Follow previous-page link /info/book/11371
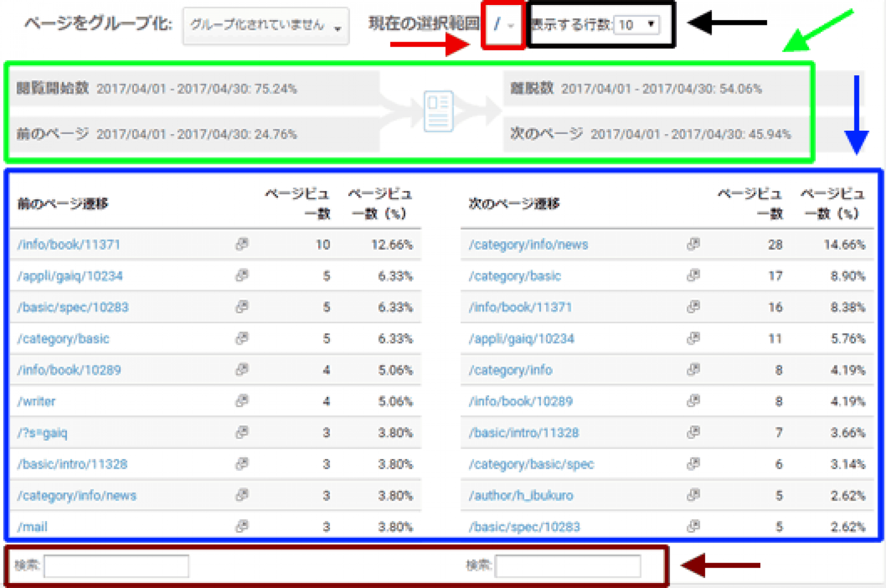The height and width of the screenshot is (588, 886). pyautogui.click(x=69, y=245)
